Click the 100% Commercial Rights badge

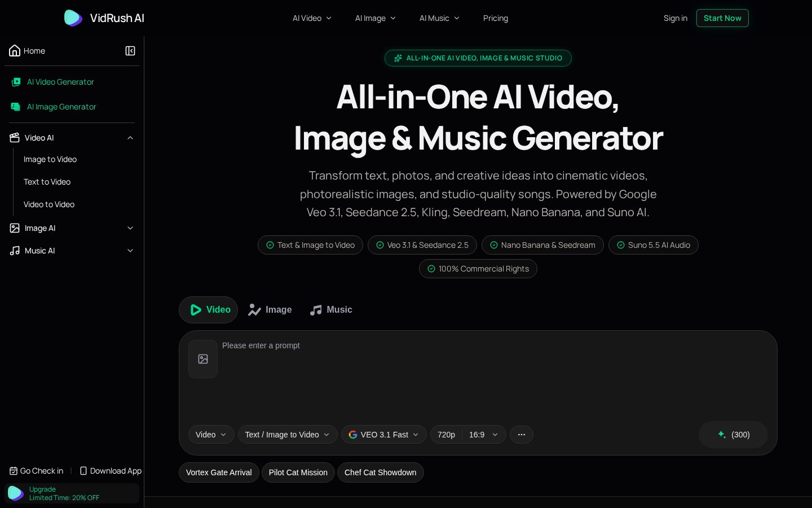tap(478, 269)
